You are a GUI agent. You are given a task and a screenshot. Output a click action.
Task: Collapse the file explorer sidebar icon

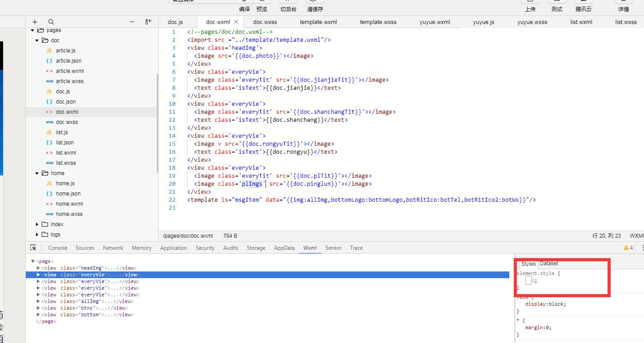[x=148, y=22]
